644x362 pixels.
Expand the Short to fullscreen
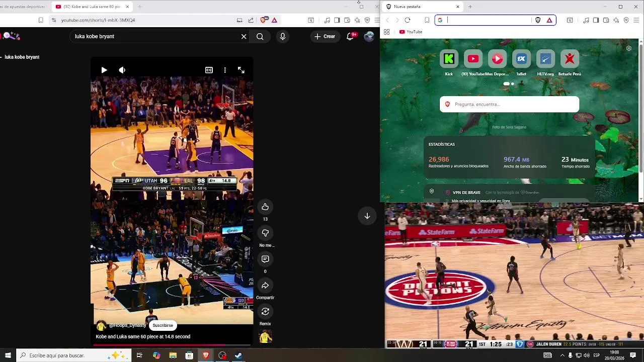pos(241,70)
